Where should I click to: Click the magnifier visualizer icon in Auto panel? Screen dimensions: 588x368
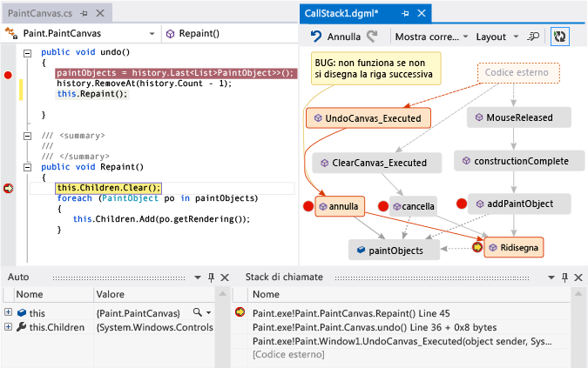point(199,312)
